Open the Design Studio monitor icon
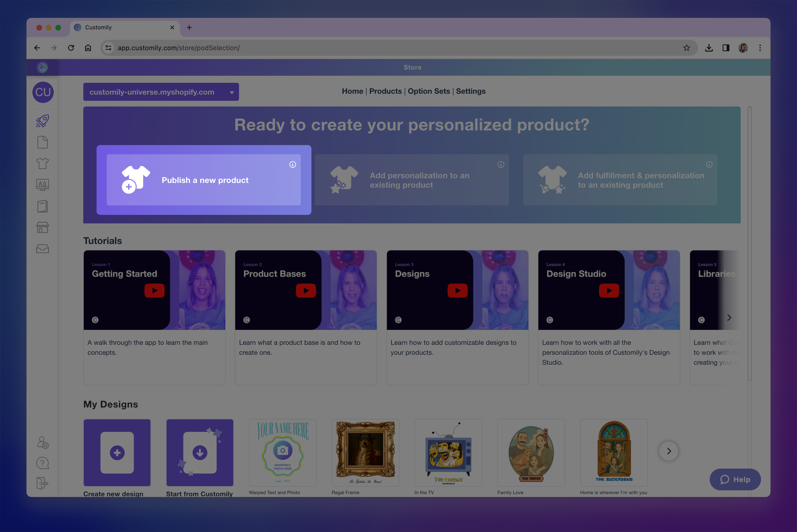This screenshot has height=532, width=797. click(x=42, y=185)
